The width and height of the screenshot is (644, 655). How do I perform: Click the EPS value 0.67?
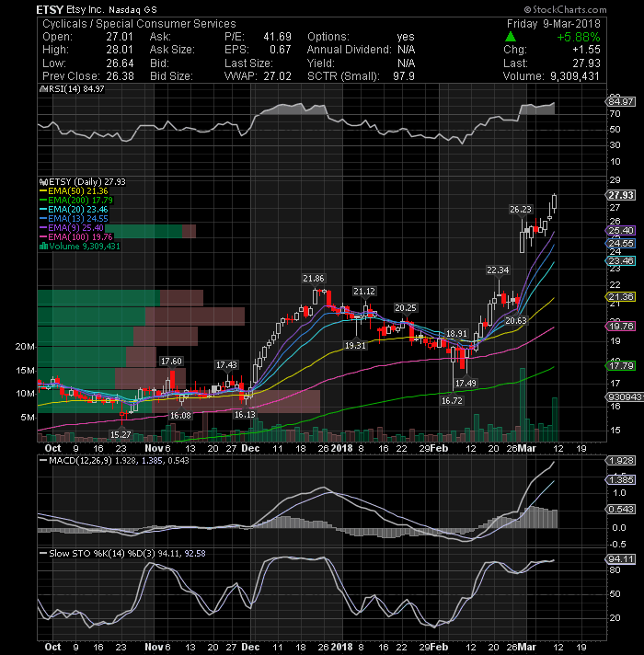point(281,50)
